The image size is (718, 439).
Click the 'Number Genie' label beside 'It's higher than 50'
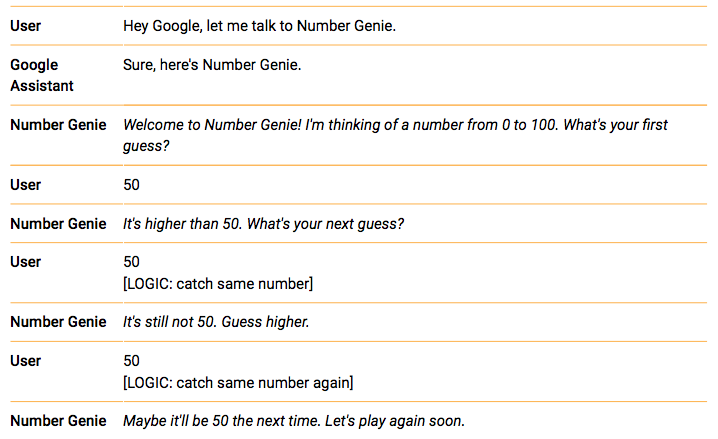click(58, 224)
